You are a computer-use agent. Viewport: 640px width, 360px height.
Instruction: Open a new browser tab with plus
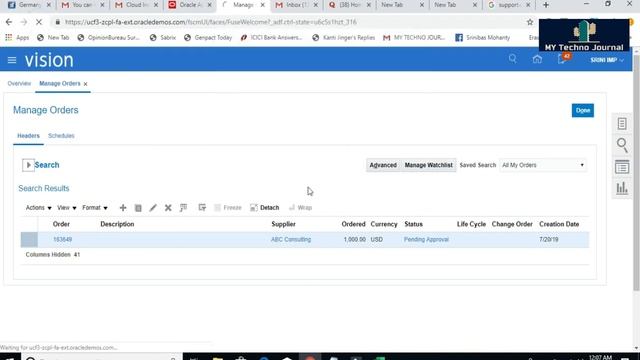546,5
